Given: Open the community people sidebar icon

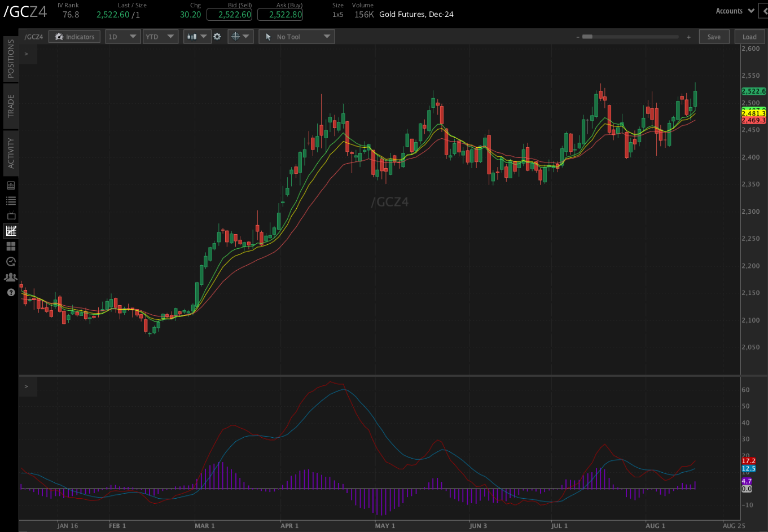Looking at the screenshot, I should (x=10, y=277).
